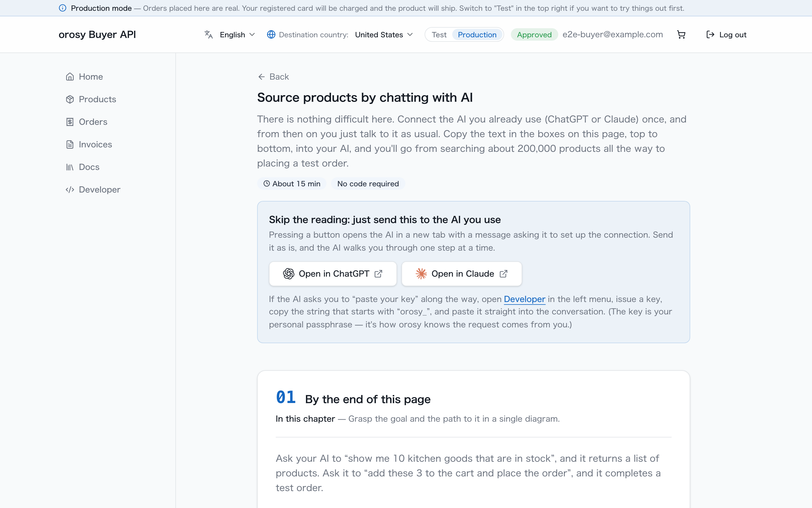Click the By the end of this page heading

(368, 399)
